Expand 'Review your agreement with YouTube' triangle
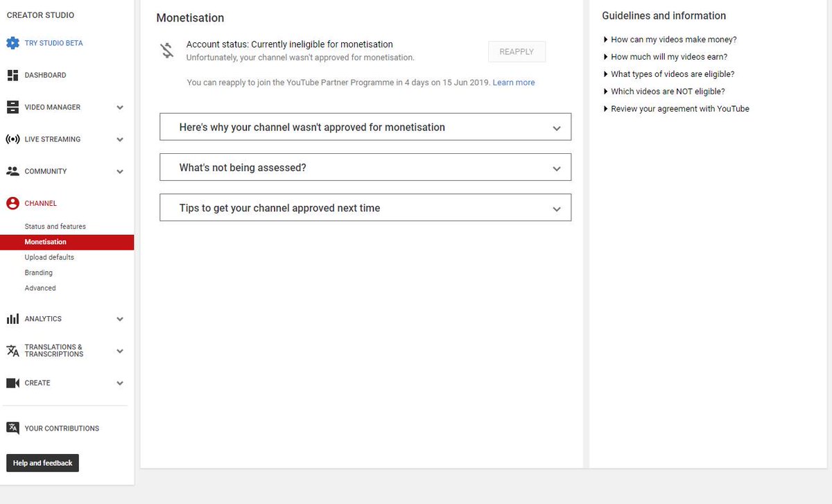 coord(605,109)
